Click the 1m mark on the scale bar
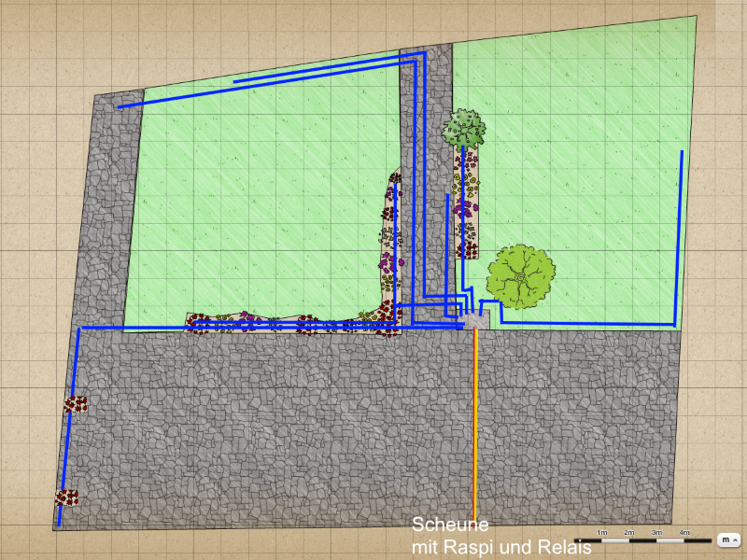Viewport: 747px width, 560px height. click(601, 532)
